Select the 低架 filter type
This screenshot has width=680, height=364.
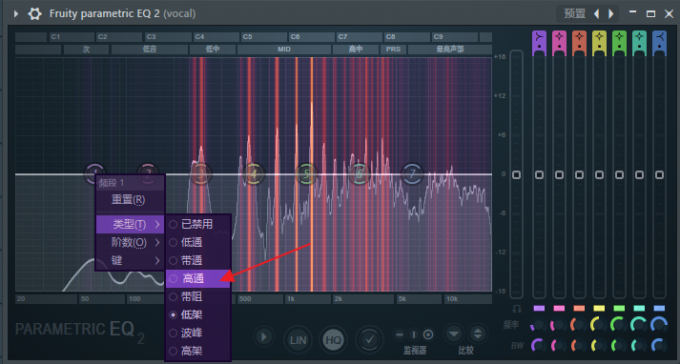tap(198, 315)
